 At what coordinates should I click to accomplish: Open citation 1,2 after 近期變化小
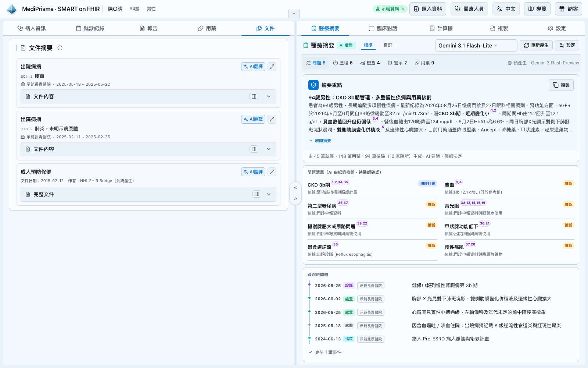[494, 111]
